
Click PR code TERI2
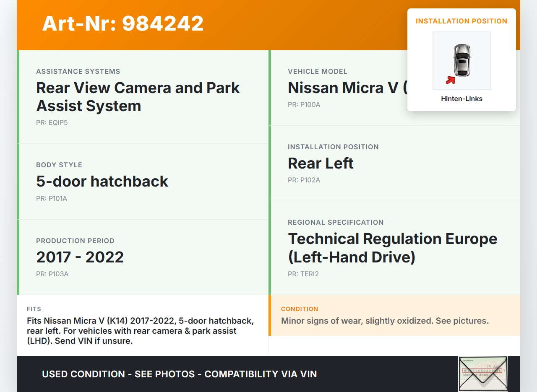coord(303,274)
